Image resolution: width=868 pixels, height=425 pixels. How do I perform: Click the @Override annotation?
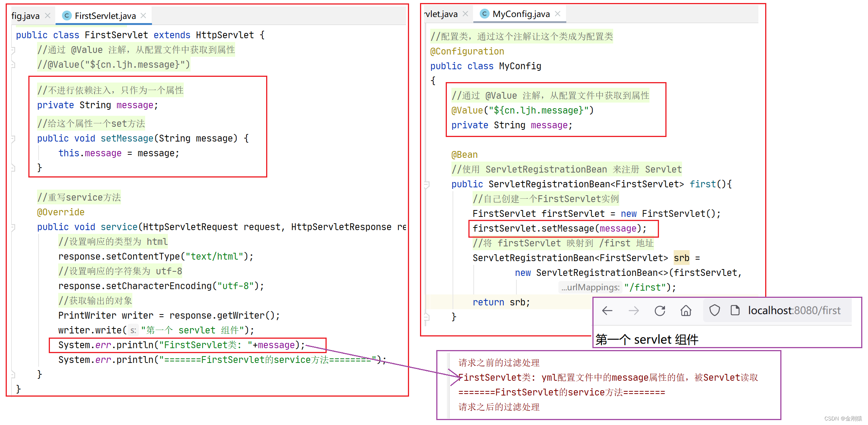click(61, 212)
